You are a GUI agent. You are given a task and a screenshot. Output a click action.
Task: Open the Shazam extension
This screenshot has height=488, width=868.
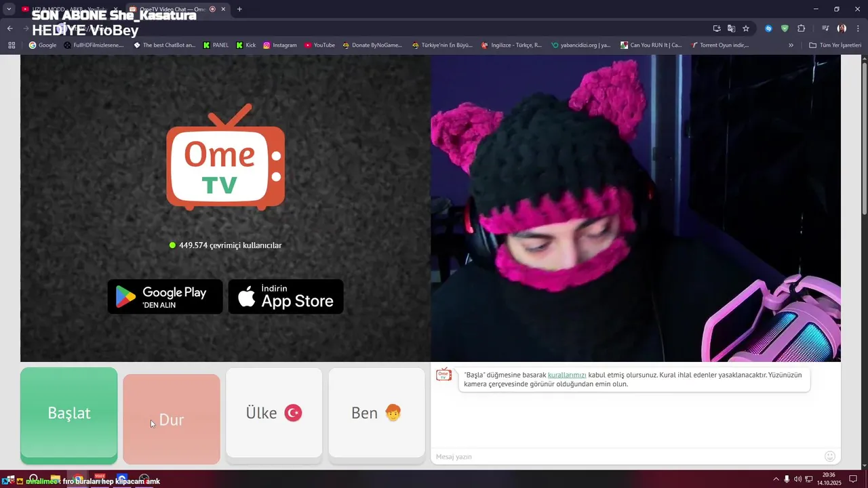pyautogui.click(x=768, y=28)
